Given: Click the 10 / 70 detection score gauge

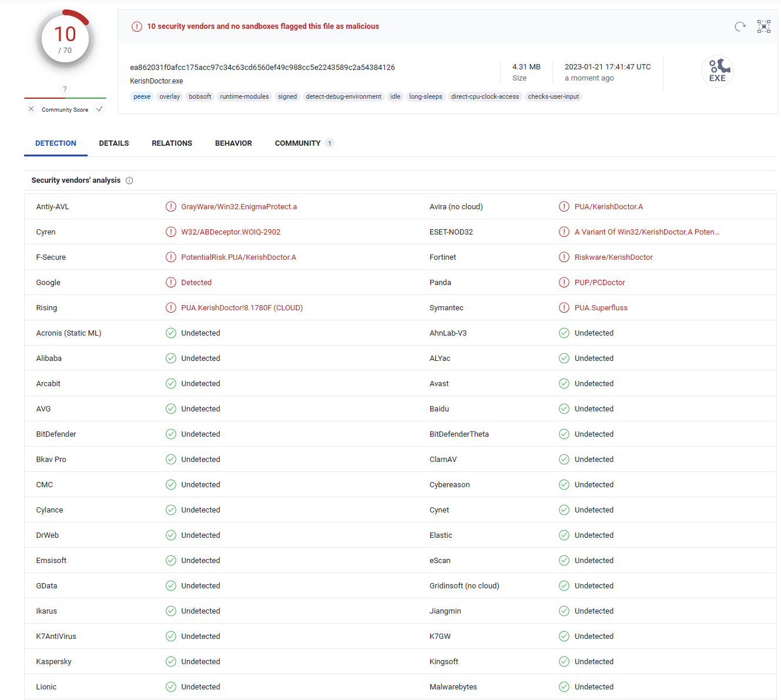Looking at the screenshot, I should click(65, 40).
